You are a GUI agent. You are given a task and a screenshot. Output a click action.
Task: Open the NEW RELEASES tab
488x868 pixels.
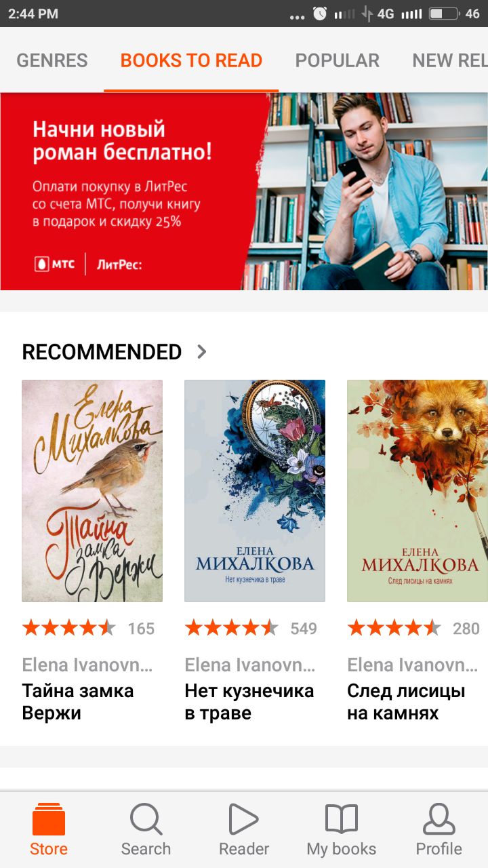tap(450, 60)
